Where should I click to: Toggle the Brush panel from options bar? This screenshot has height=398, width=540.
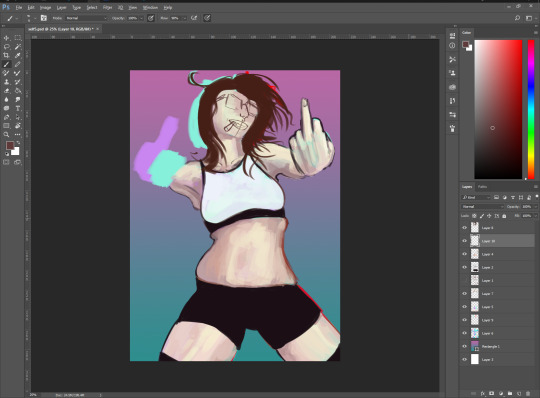point(44,18)
